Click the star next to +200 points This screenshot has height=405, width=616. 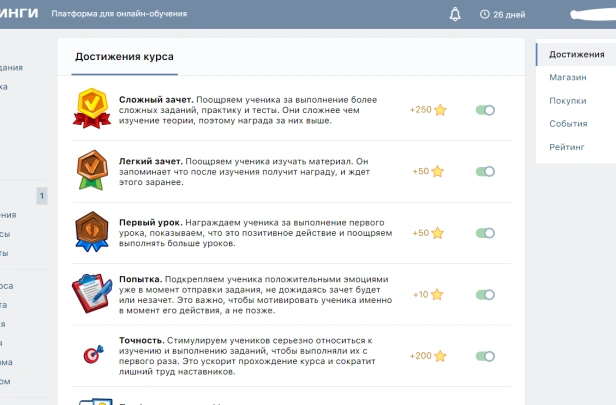(x=440, y=356)
